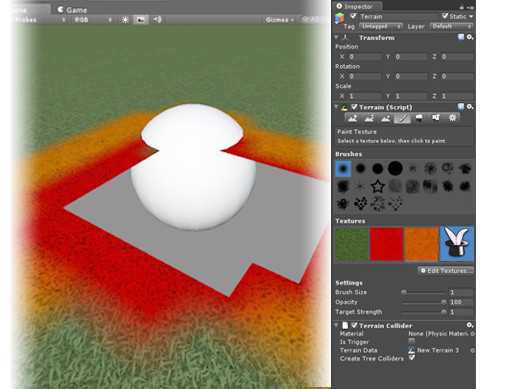516x389 pixels.
Task: Select the green grass texture
Action: click(x=352, y=244)
